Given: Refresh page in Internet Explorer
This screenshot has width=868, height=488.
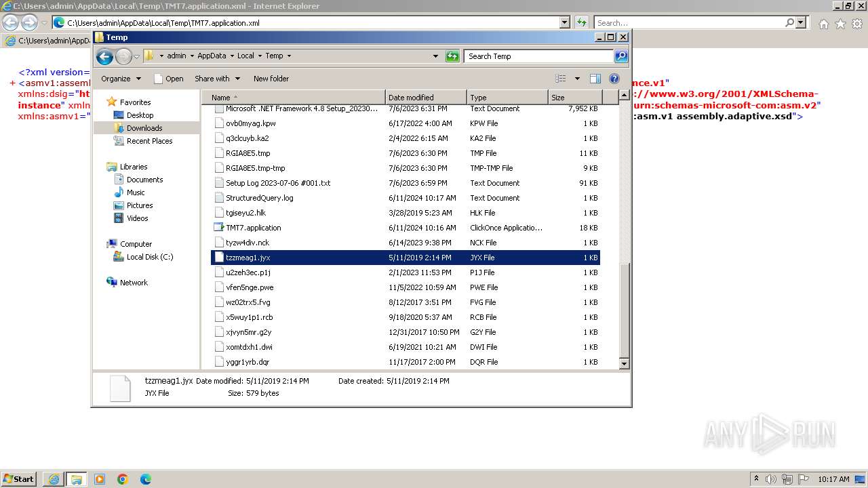Looking at the screenshot, I should pos(581,23).
